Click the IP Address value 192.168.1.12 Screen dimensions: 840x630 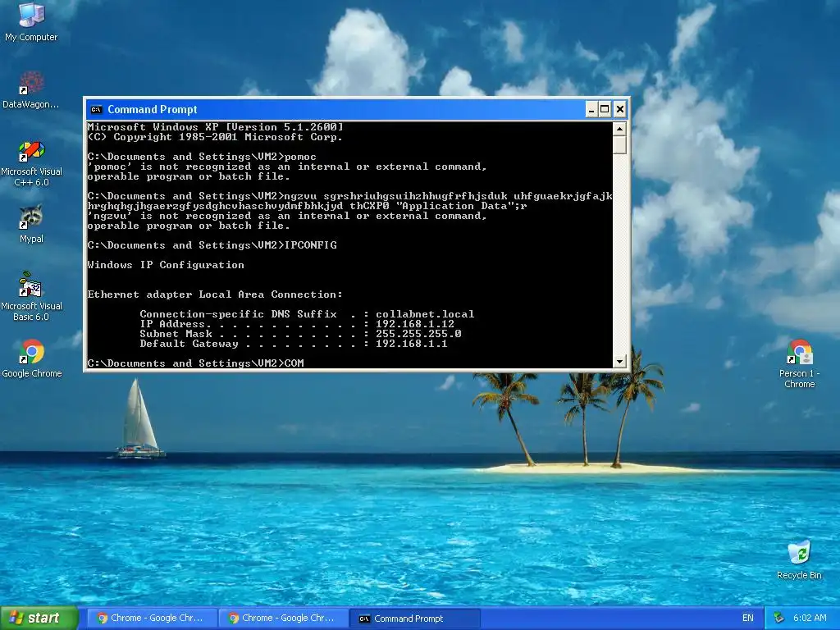[414, 324]
